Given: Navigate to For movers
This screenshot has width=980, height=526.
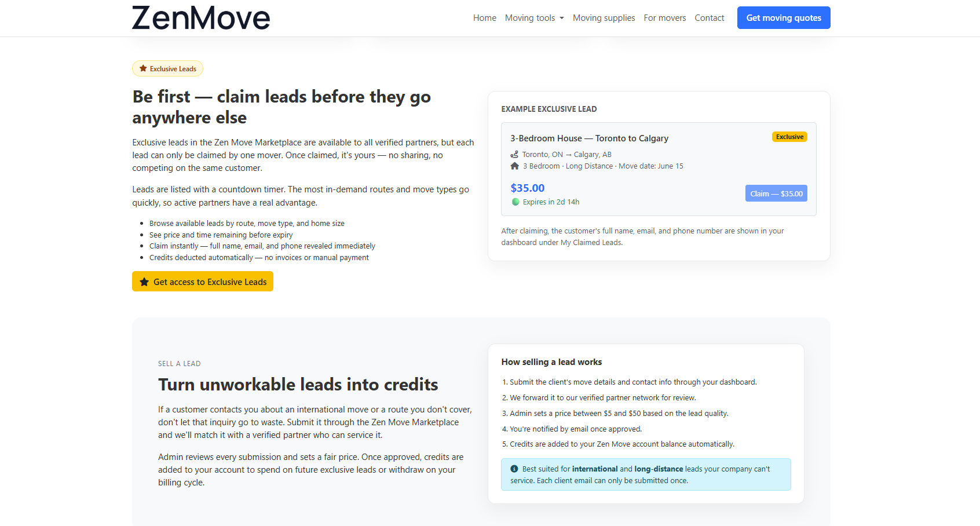Looking at the screenshot, I should click(x=664, y=18).
